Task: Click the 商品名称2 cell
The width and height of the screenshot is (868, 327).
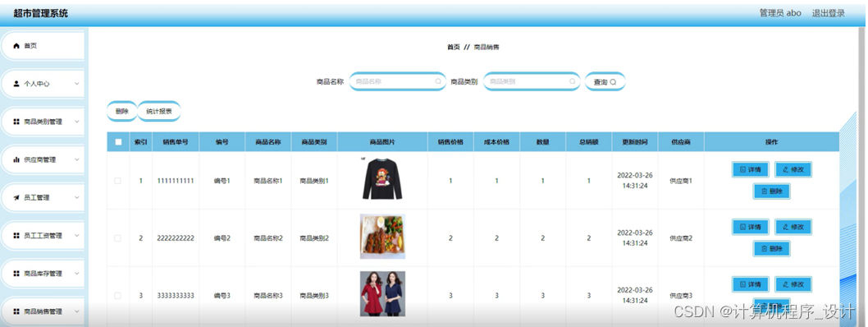Action: point(268,238)
